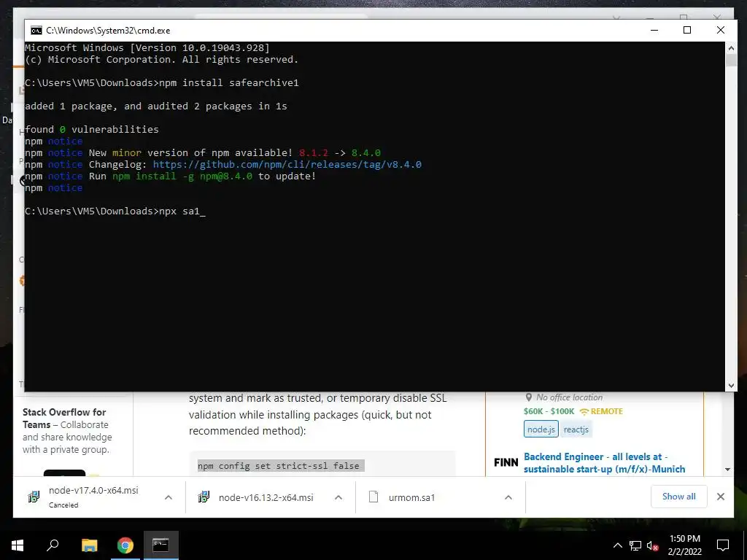Show hidden system tray icons
This screenshot has width=747, height=560.
coord(617,545)
